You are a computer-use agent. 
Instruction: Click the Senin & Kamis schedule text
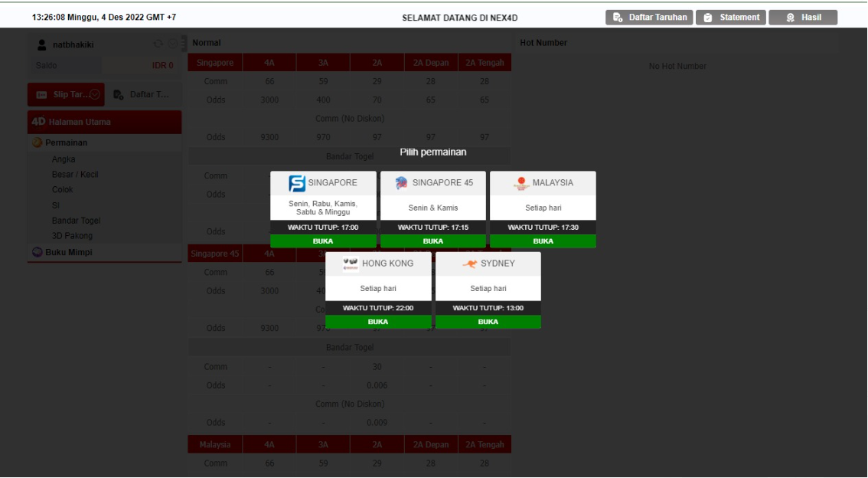[433, 208]
